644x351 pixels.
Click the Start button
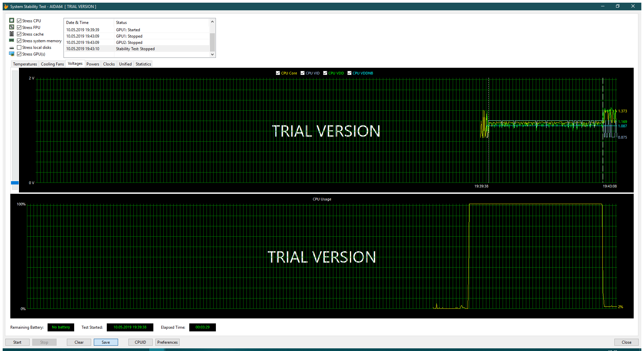tap(17, 342)
